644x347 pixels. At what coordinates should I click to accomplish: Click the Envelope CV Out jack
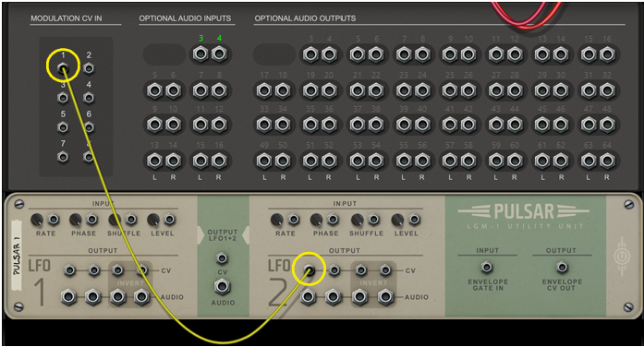pyautogui.click(x=562, y=268)
